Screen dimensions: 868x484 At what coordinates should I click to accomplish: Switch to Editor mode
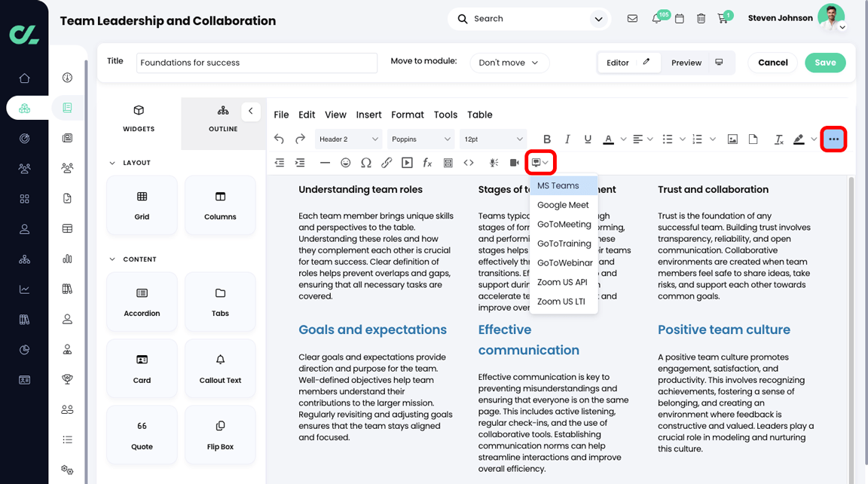tap(629, 63)
